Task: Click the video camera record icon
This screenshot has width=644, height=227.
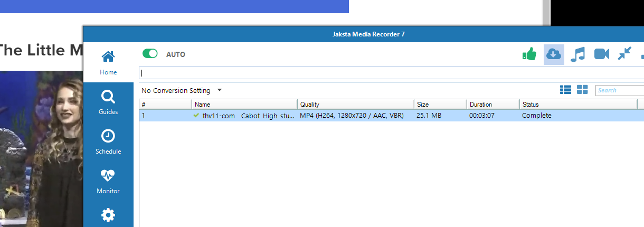Action: [x=602, y=54]
